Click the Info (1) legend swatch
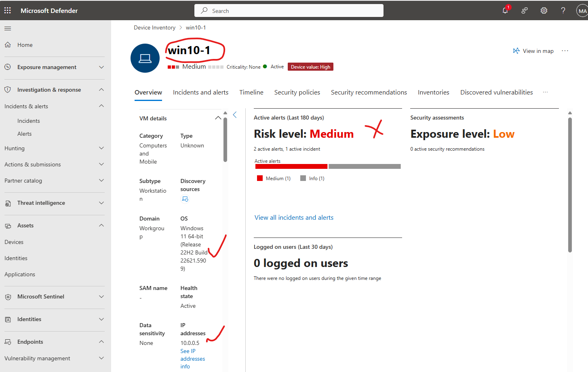The height and width of the screenshot is (372, 588). [x=303, y=178]
